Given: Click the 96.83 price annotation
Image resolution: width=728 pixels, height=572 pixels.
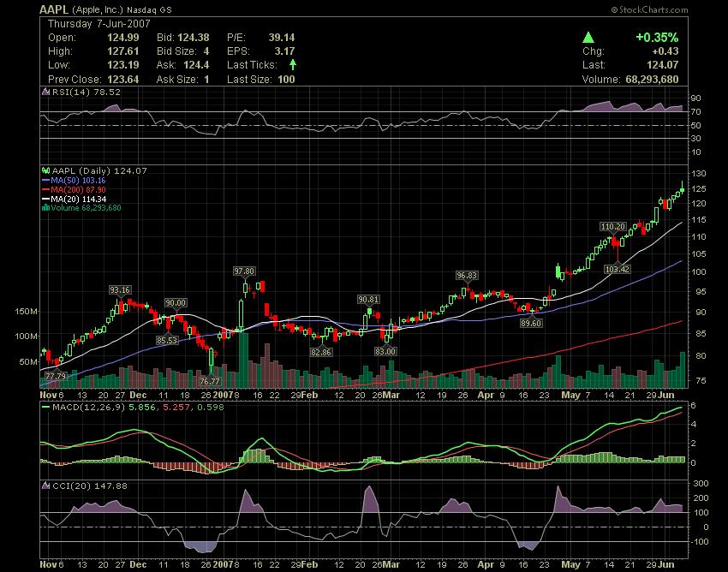Looking at the screenshot, I should click(467, 276).
